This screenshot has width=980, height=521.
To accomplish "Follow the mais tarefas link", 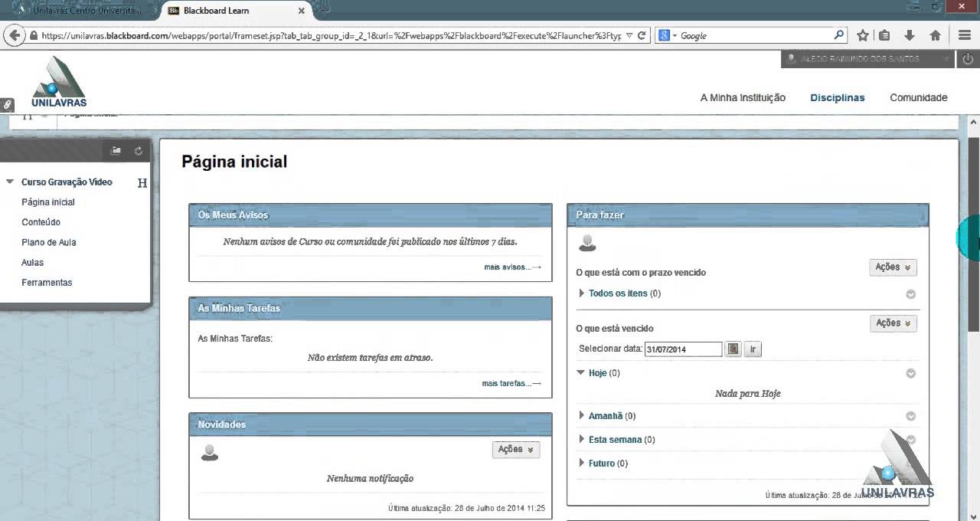I will point(511,383).
